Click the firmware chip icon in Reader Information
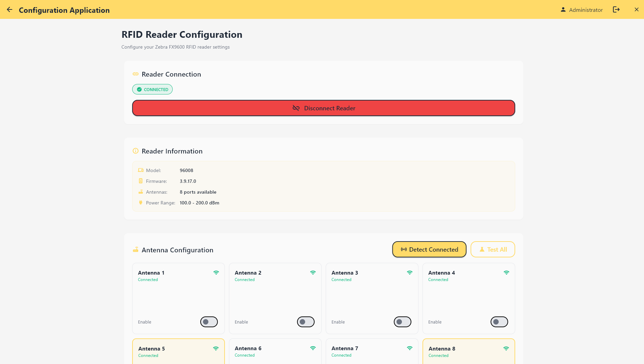This screenshot has height=364, width=644. click(141, 181)
